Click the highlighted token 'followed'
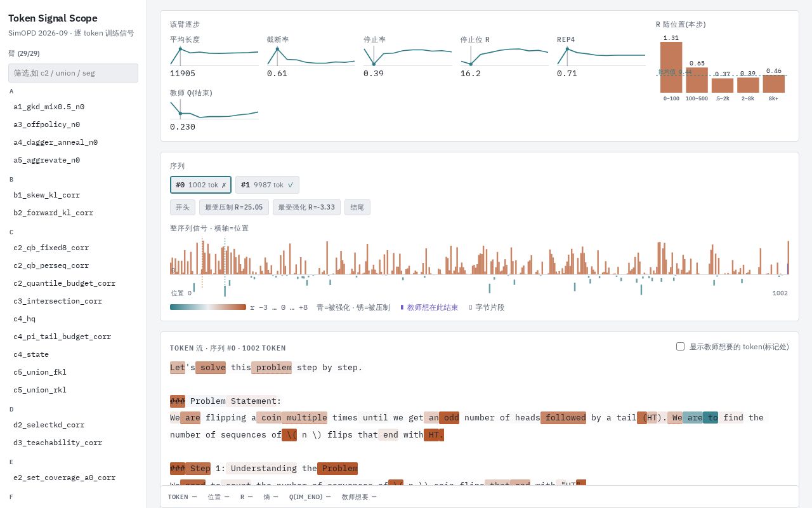This screenshot has width=812, height=508. [563, 418]
